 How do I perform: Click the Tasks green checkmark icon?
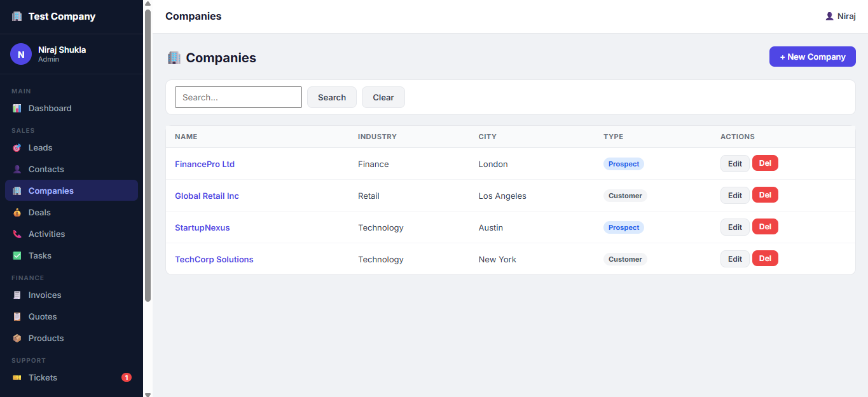pos(17,256)
